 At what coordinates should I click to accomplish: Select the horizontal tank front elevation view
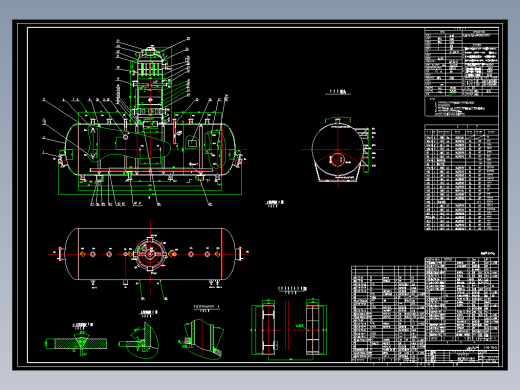coord(151,149)
